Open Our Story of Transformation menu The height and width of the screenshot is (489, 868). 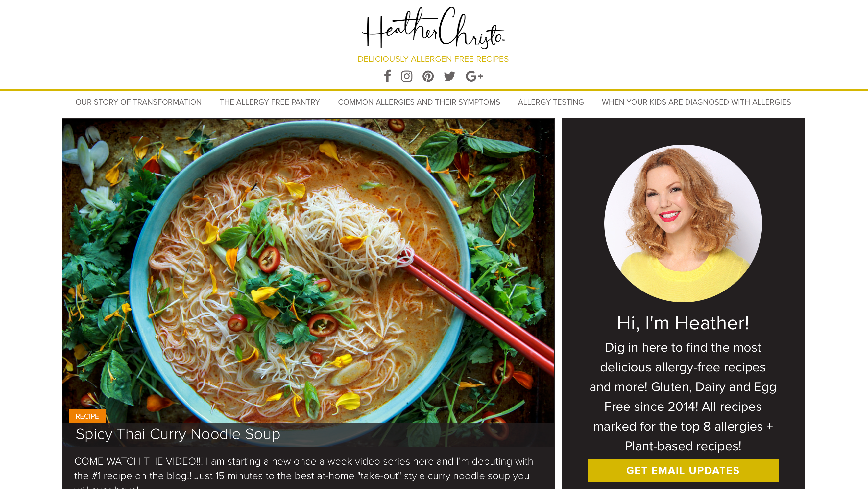[x=138, y=102]
